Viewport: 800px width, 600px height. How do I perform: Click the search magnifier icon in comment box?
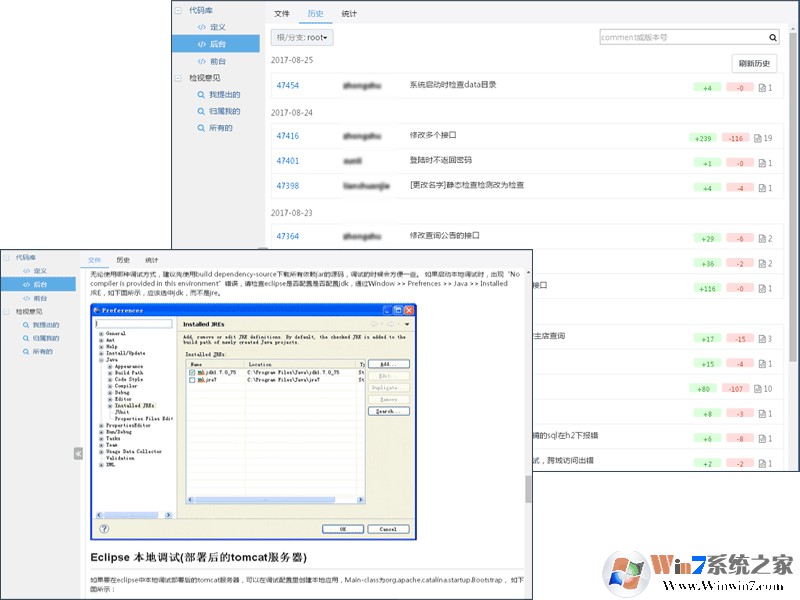click(x=773, y=38)
